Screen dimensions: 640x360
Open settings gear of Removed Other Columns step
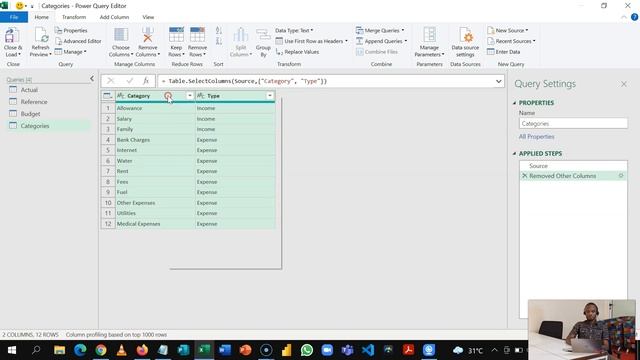pyautogui.click(x=621, y=176)
